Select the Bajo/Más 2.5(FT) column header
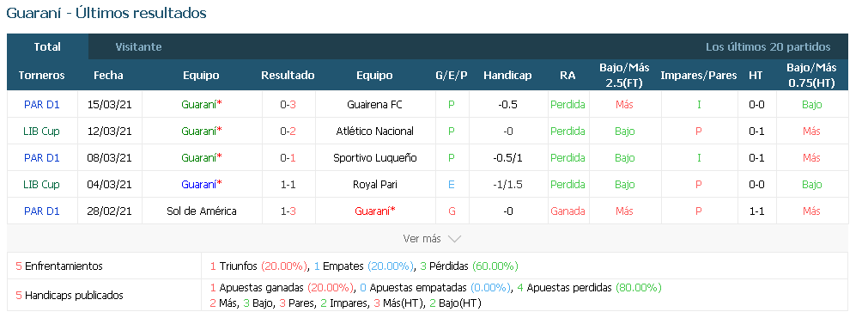Viewport: 868px width, 318px height. tap(624, 76)
